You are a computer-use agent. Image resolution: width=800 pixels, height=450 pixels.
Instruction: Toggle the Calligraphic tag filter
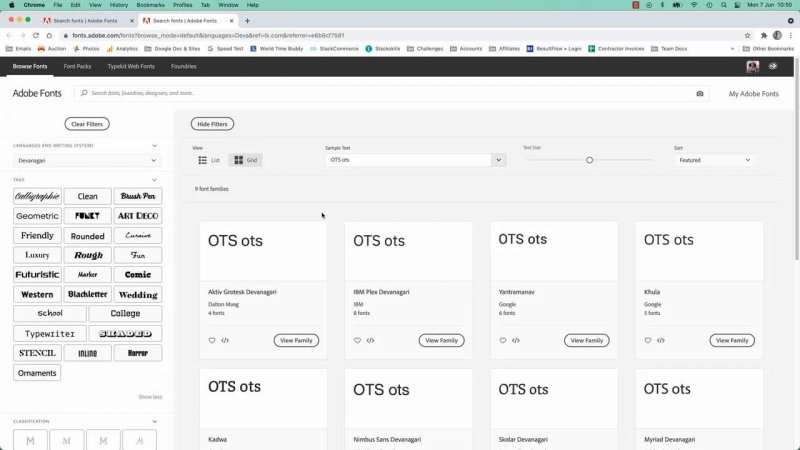[x=37, y=196]
